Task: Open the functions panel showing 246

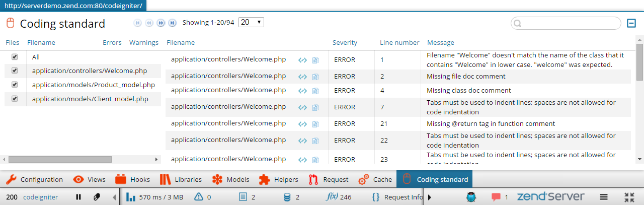Action: point(339,197)
